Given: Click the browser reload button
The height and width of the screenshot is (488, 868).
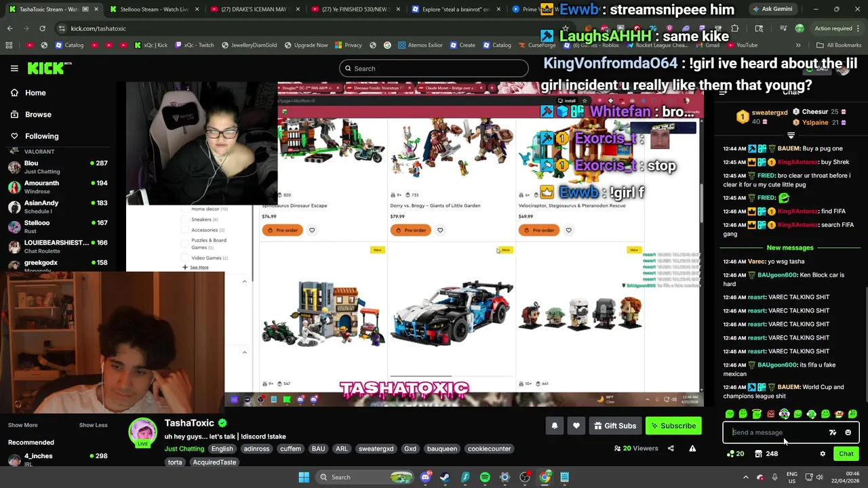Looking at the screenshot, I should (42, 28).
